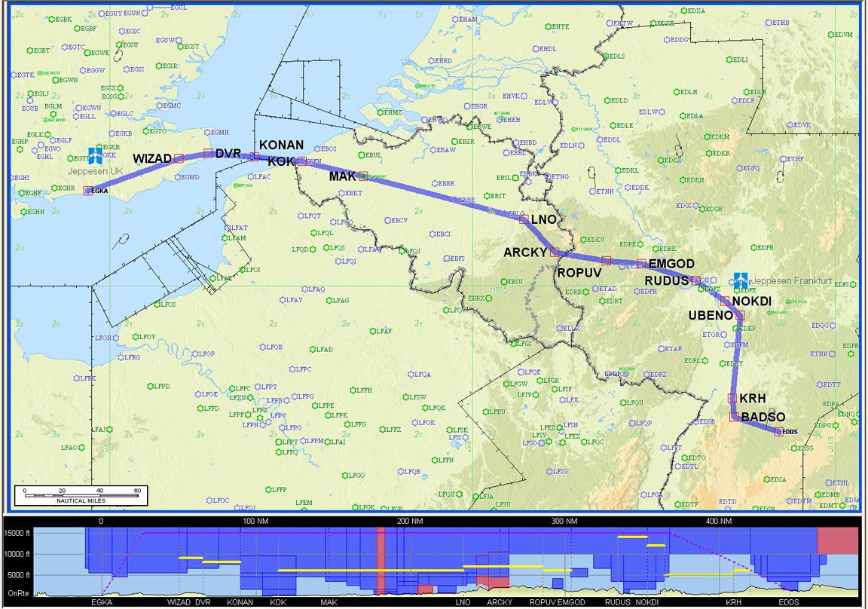
Task: Select the ROPUV waypoint marker on route
Action: coord(606,260)
